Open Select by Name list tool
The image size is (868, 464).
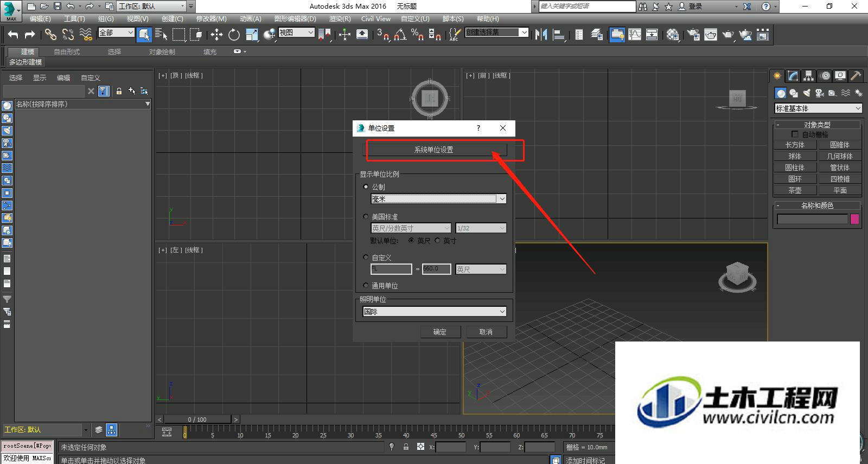(161, 35)
